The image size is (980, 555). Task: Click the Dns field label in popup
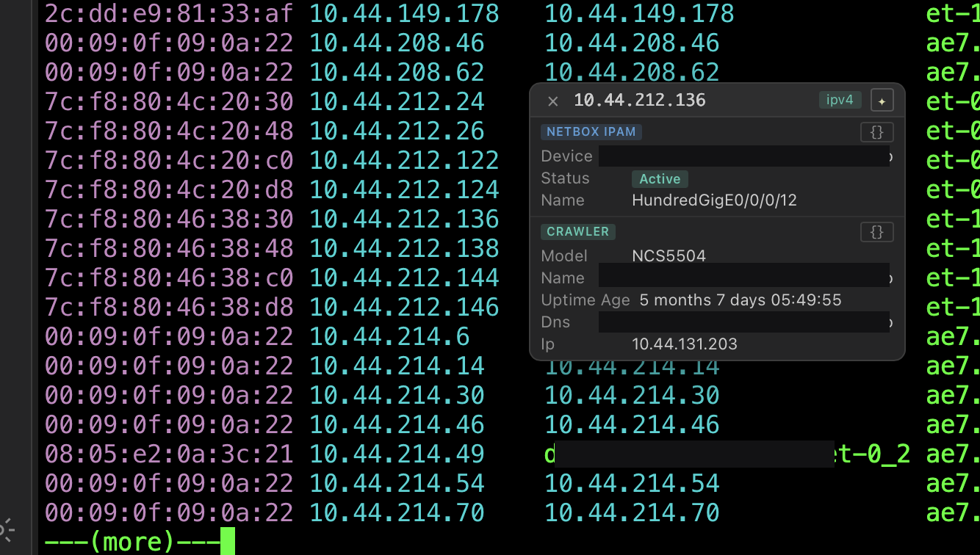point(555,322)
